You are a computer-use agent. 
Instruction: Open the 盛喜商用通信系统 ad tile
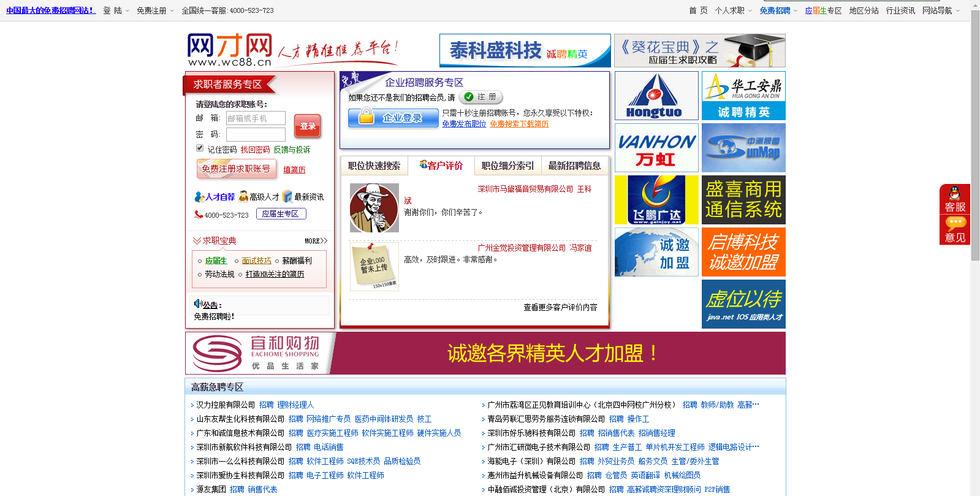743,200
